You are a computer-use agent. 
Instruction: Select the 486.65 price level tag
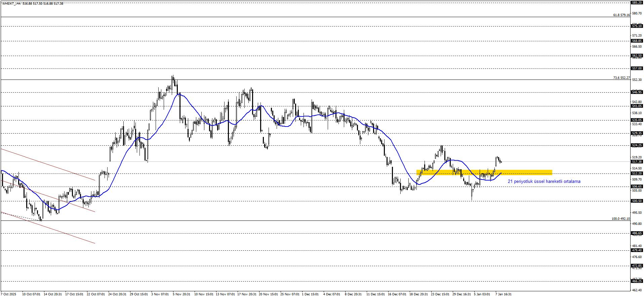tap(637, 233)
